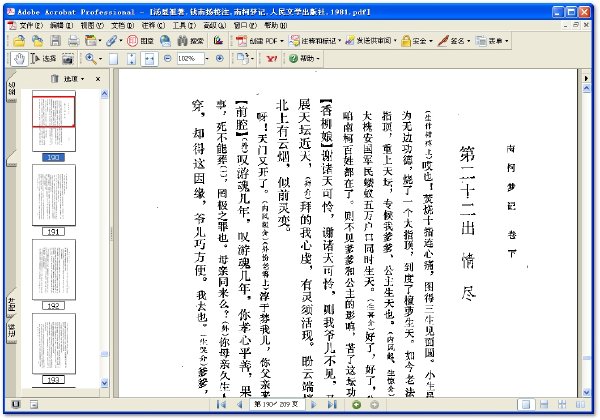Image resolution: width=600 pixels, height=420 pixels.
Task: Click the Email globe icon
Action: pyautogui.click(x=165, y=41)
